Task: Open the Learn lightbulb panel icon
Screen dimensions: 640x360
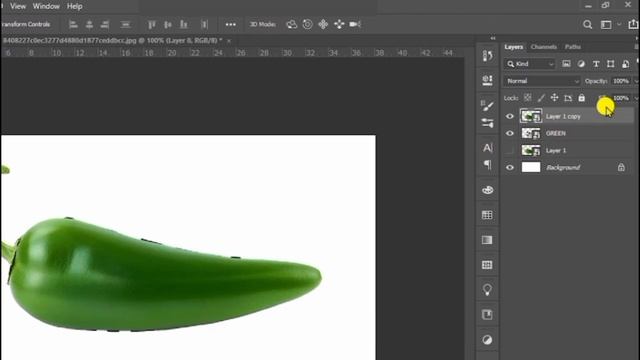Action: [x=487, y=290]
